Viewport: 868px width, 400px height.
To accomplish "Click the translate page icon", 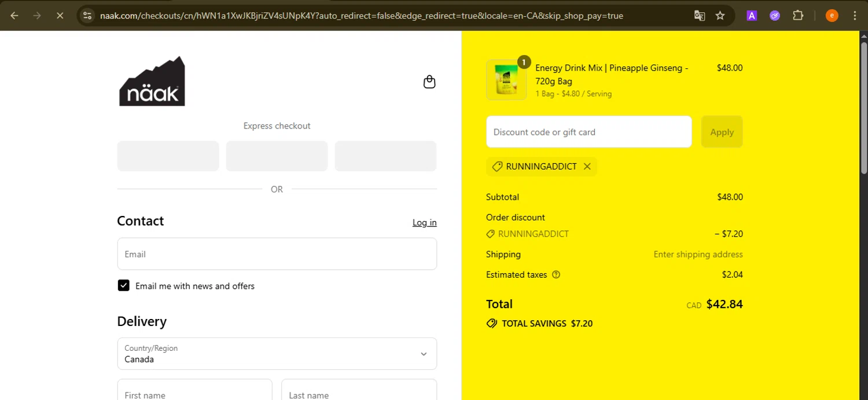I will (700, 16).
